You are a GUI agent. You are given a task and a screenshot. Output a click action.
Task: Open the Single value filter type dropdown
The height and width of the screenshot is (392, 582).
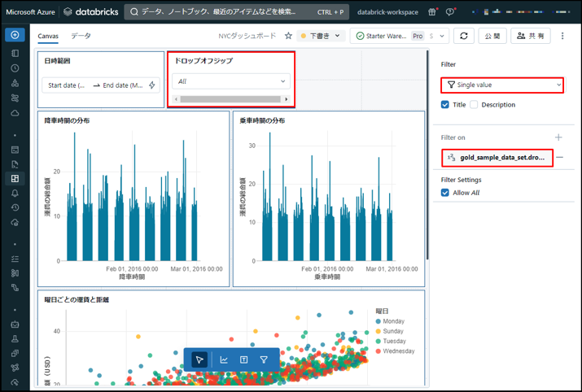click(x=502, y=85)
